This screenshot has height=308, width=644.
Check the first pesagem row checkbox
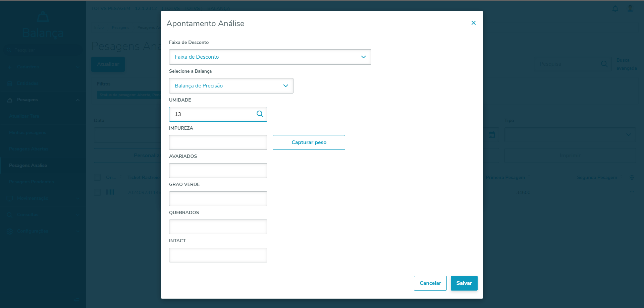(x=97, y=192)
